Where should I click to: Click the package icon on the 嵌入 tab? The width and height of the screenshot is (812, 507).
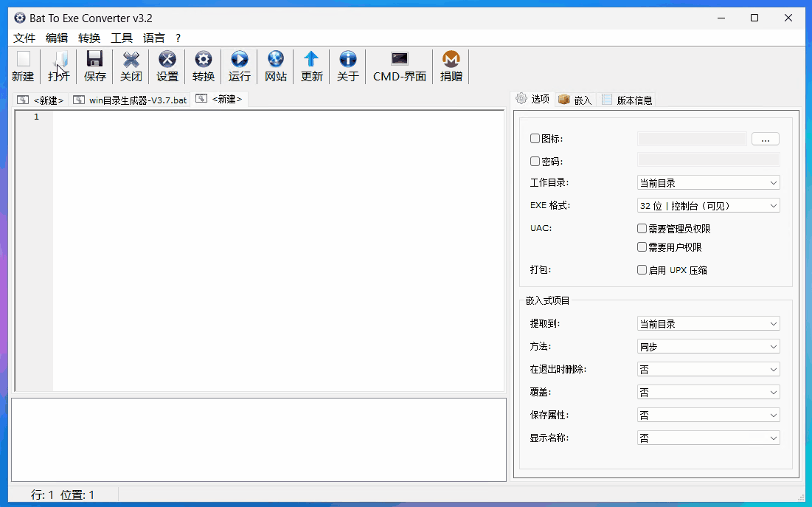(x=564, y=100)
